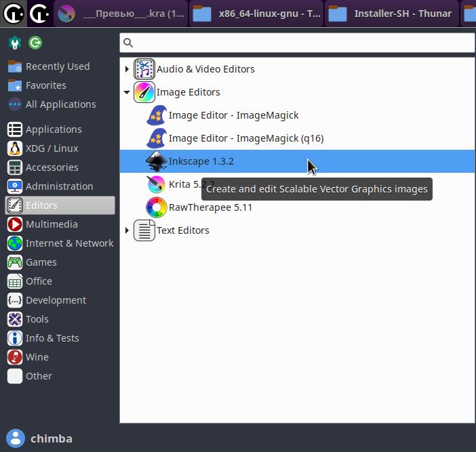Click the Krita application icon
Screen dimensions: 476x452
pyautogui.click(x=157, y=184)
